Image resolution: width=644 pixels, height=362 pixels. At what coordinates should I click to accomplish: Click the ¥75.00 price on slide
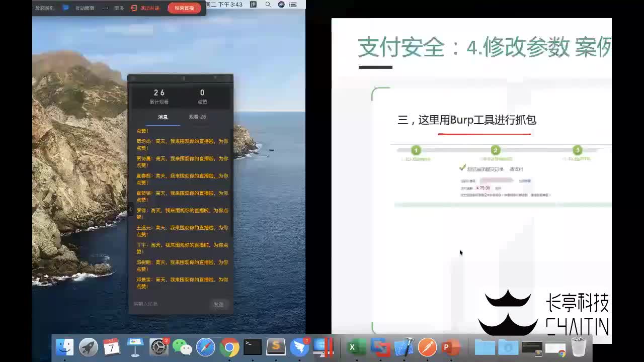(483, 188)
